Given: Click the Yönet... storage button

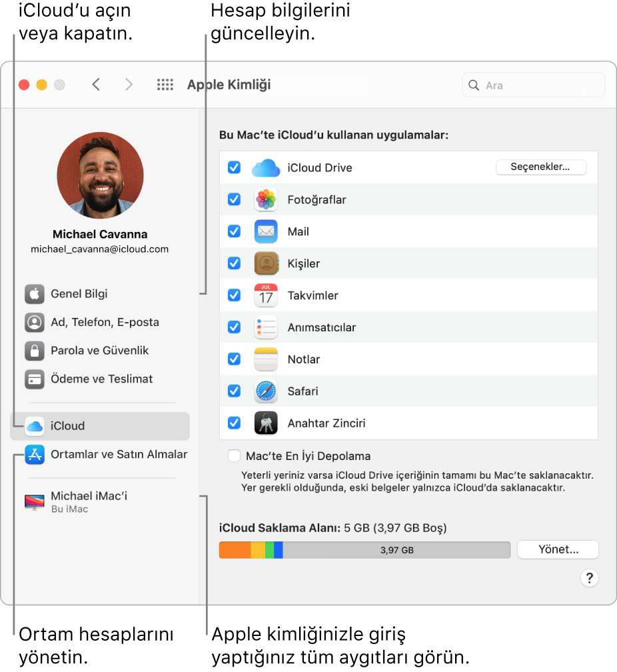Looking at the screenshot, I should [x=558, y=549].
